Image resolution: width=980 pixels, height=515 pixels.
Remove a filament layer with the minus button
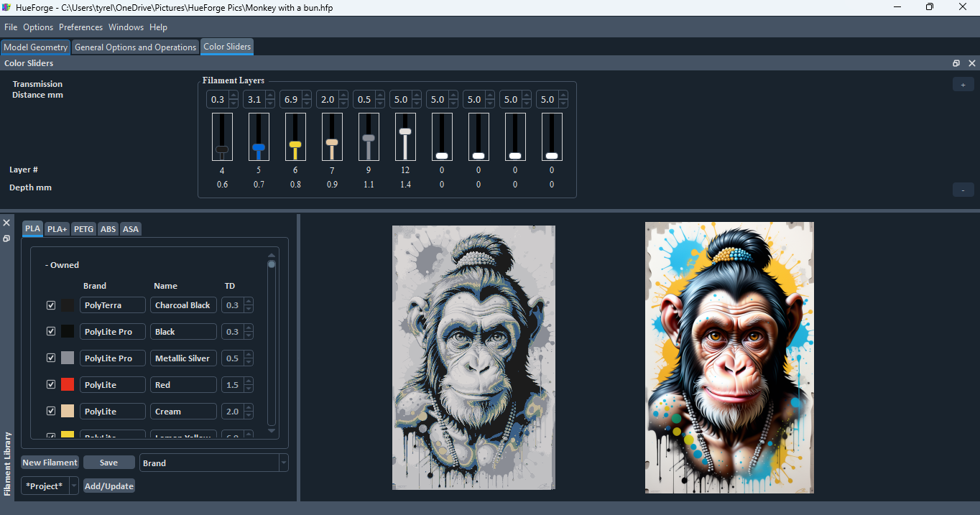click(x=963, y=190)
